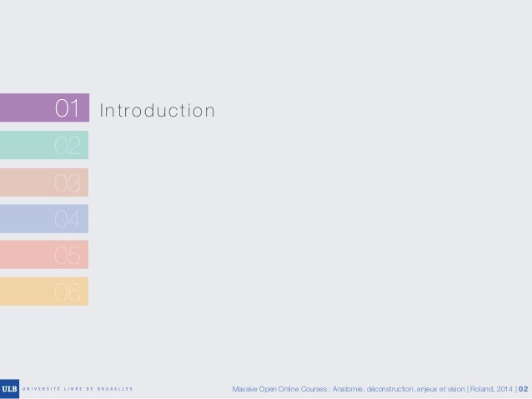The image size is (532, 399).
Task: Click the Introduction heading text
Action: point(157,111)
